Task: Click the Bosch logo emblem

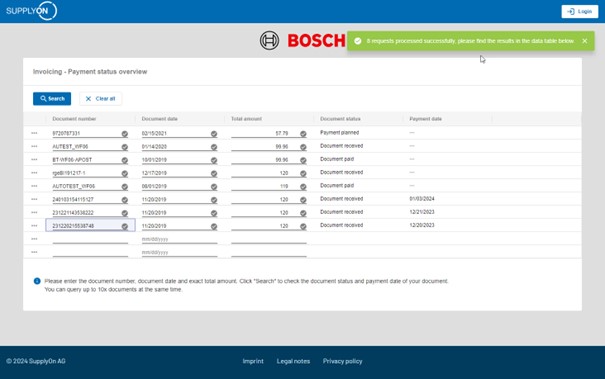Action: click(269, 40)
